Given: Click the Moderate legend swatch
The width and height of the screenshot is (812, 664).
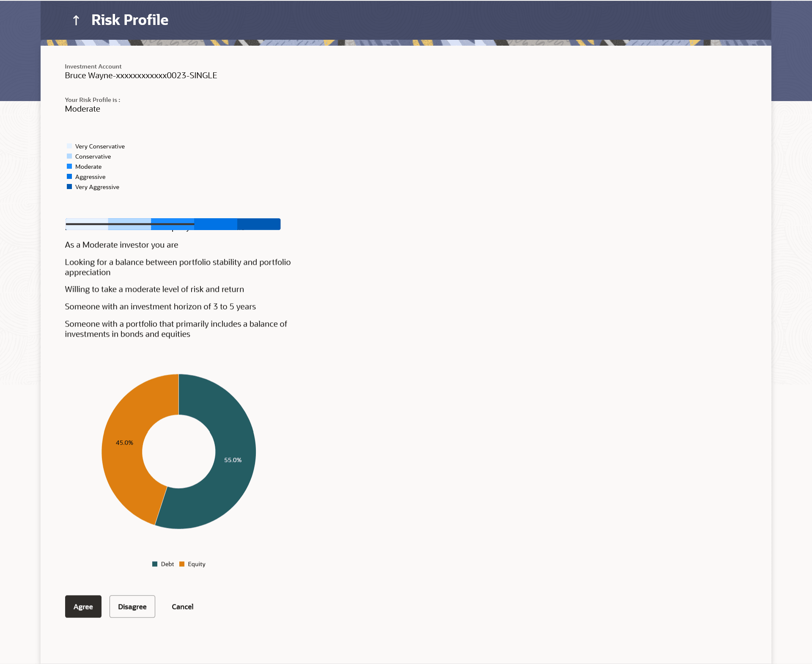Looking at the screenshot, I should point(69,167).
